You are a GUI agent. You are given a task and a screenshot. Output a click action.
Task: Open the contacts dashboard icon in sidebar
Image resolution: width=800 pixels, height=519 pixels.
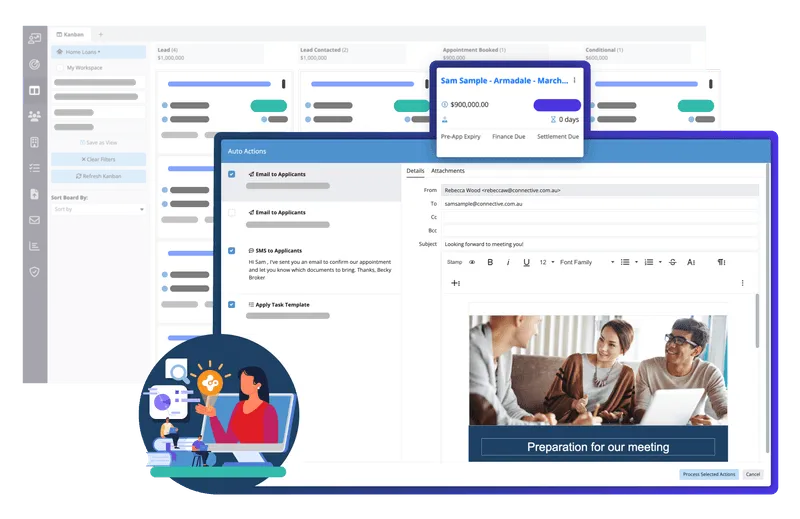[x=35, y=38]
